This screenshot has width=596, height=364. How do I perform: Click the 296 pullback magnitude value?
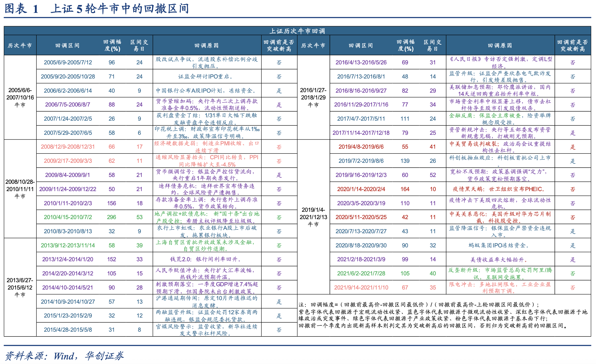click(111, 217)
